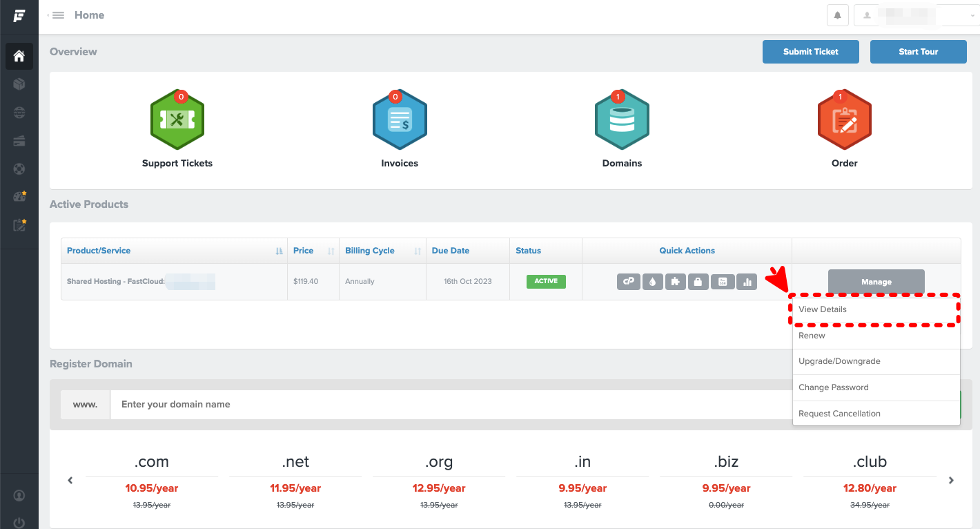Click the power logout icon in sidebar
Screen dimensions: 980x529
tap(19, 523)
